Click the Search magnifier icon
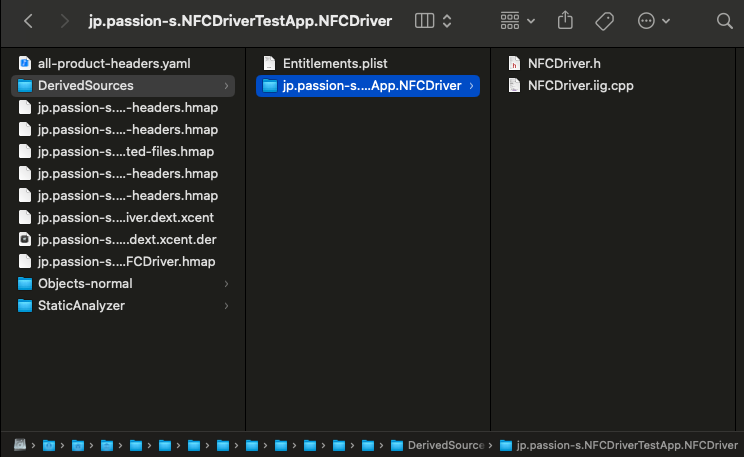 coord(724,20)
